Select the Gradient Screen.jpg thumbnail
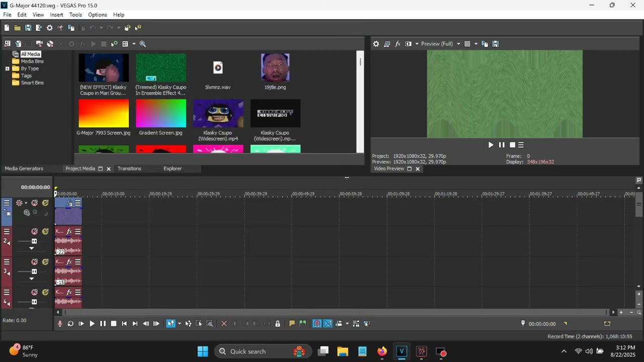The image size is (644, 362). pos(161,113)
